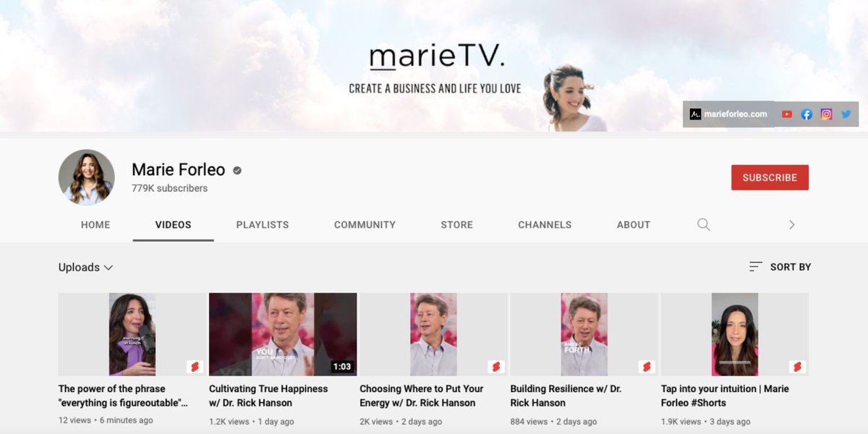This screenshot has width=868, height=434.
Task: Play Choosing Where to Put Your Energy thumbnail
Action: (x=433, y=334)
